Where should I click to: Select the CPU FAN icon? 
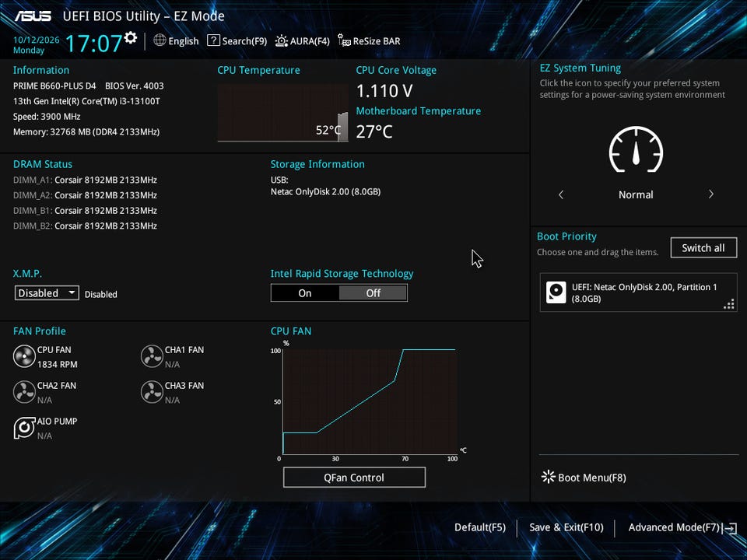[24, 356]
